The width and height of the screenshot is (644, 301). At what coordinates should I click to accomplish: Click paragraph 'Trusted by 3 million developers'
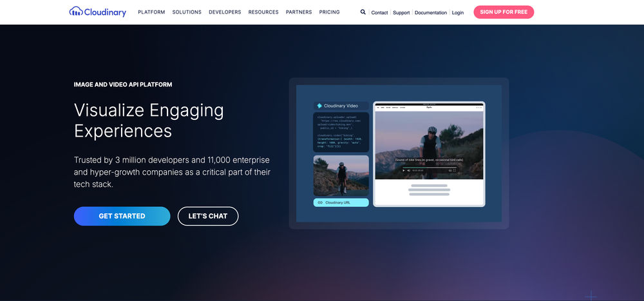coord(172,172)
